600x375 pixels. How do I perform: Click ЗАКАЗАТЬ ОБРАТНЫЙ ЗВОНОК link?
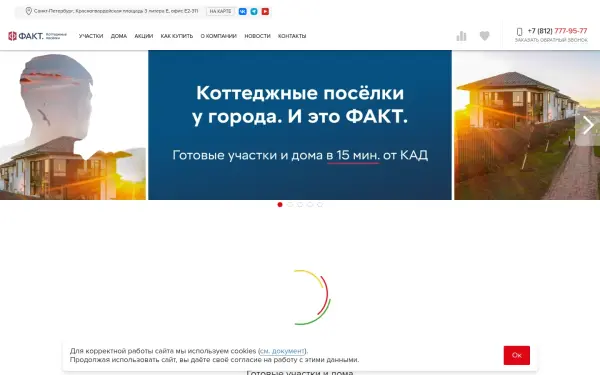[551, 40]
